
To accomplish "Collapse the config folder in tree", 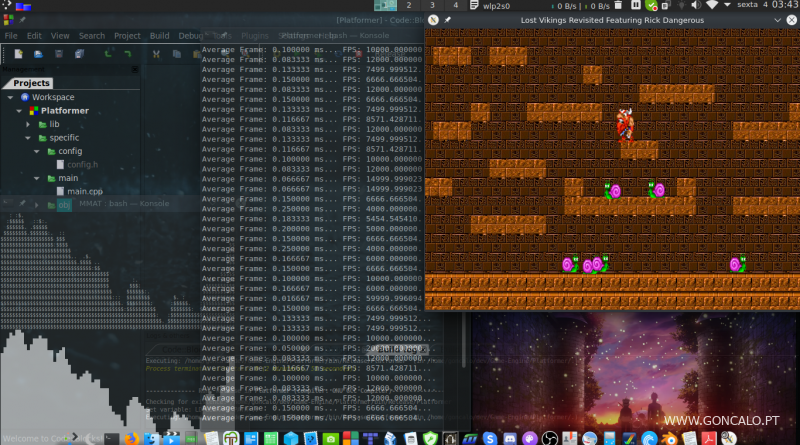I will (x=37, y=151).
